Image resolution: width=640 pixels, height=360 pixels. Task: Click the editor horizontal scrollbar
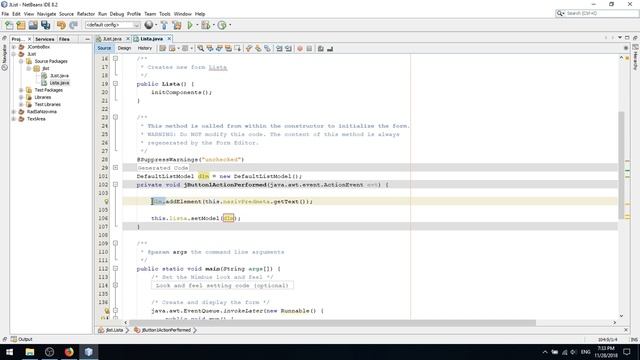(332, 322)
